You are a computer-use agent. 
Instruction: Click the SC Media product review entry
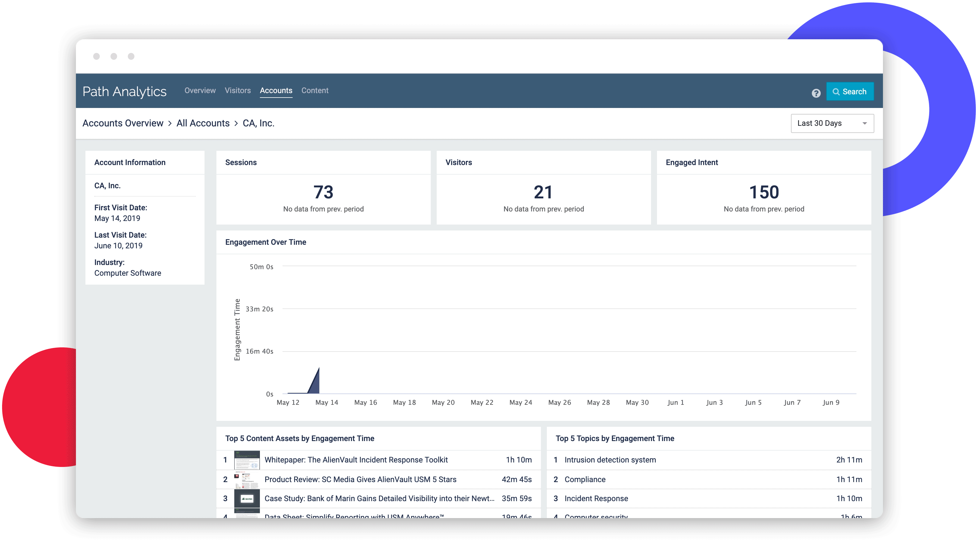click(x=360, y=479)
